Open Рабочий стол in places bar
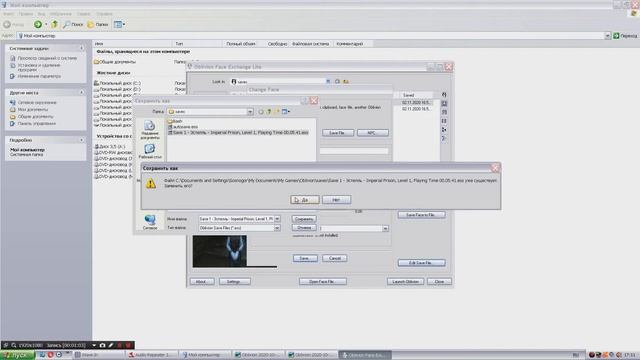The width and height of the screenshot is (640, 360). [x=150, y=151]
